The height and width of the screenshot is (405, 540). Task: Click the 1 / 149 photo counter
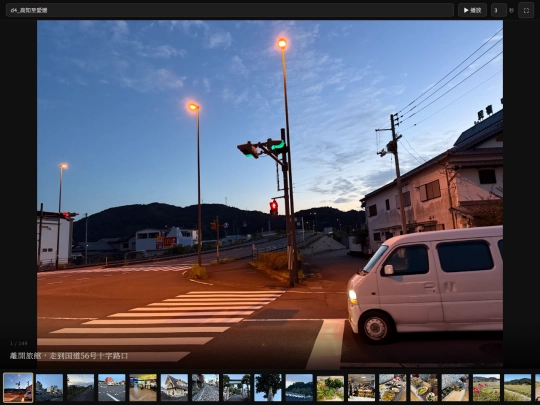click(19, 343)
